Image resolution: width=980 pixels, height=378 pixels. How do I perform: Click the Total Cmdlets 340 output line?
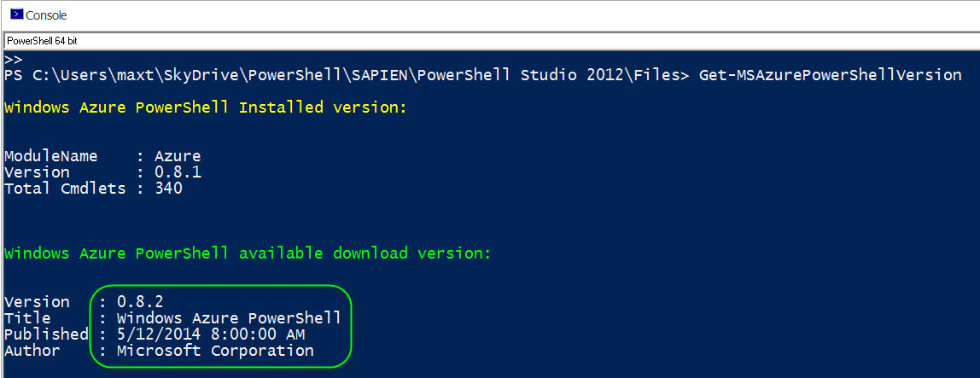tap(93, 188)
